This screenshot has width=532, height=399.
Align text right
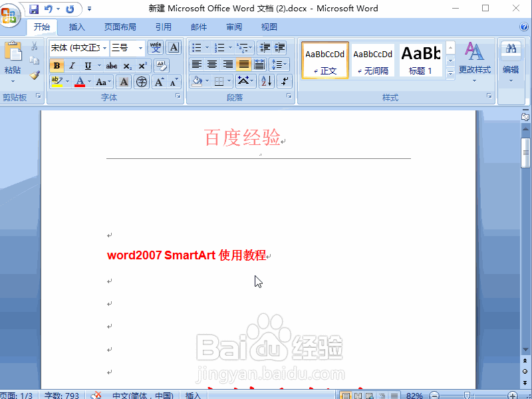[x=227, y=65]
